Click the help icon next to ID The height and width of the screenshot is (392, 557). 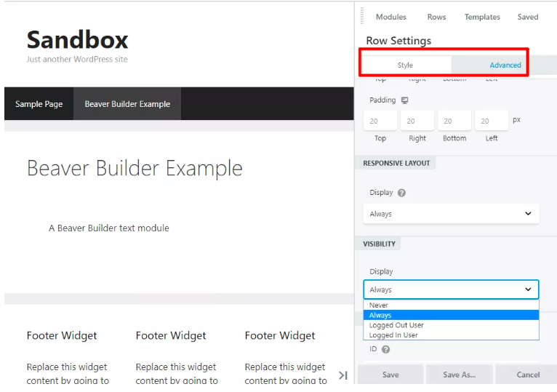(385, 349)
